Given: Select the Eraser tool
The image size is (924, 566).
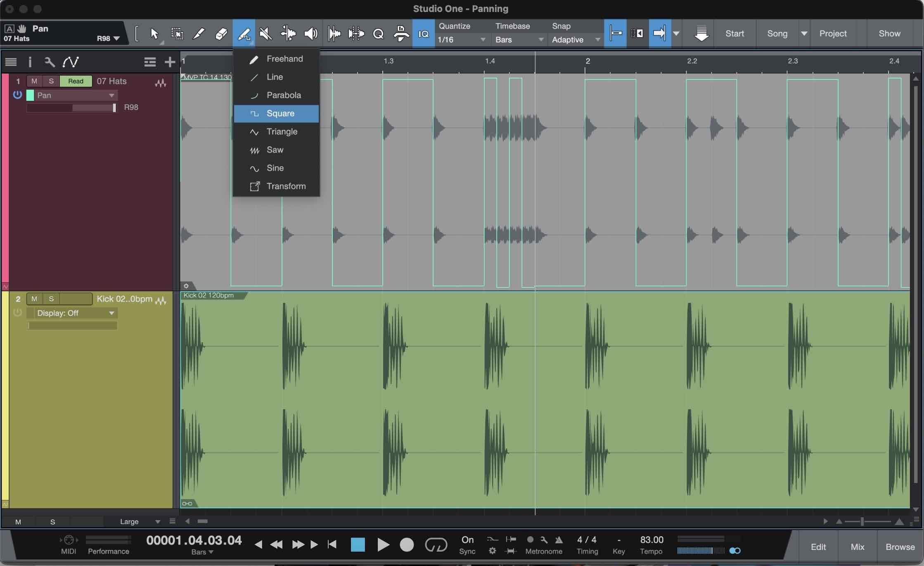Looking at the screenshot, I should (221, 34).
